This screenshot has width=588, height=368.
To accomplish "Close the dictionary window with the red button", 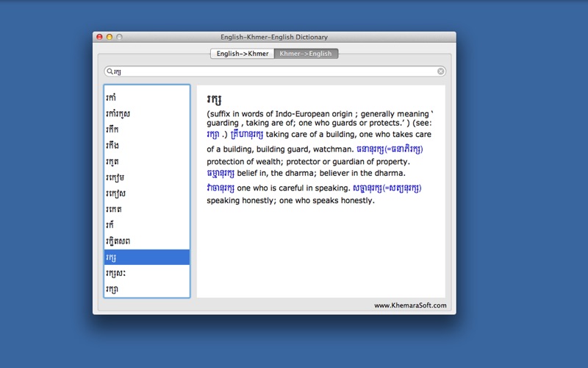I will click(x=99, y=37).
